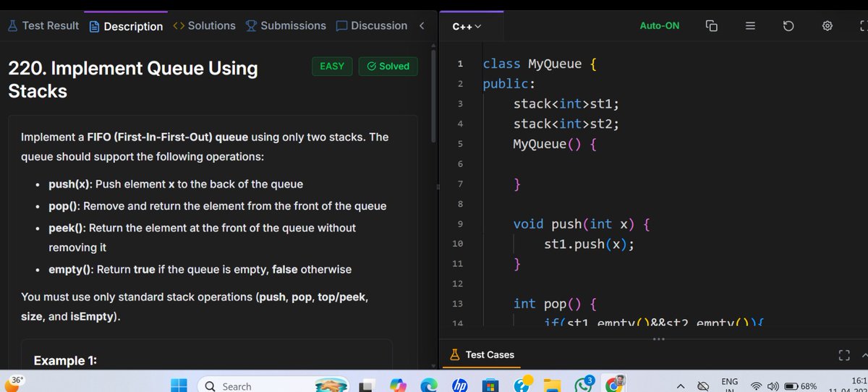Open the Discussion tab
Image resolution: width=868 pixels, height=392 pixels.
coord(372,25)
